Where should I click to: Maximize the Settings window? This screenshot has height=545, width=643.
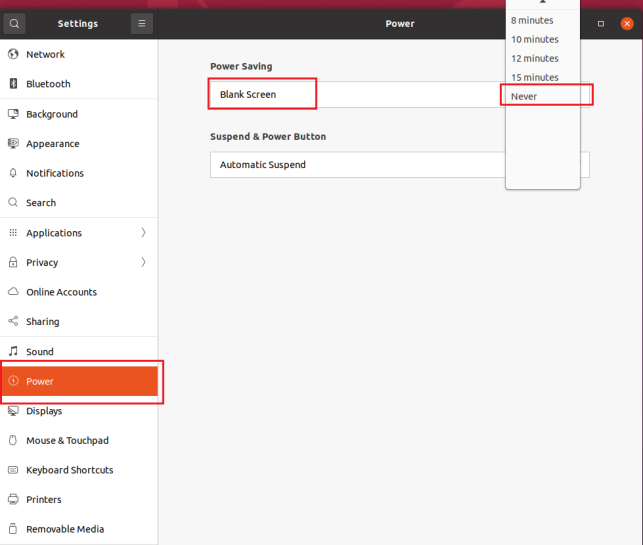pyautogui.click(x=601, y=24)
